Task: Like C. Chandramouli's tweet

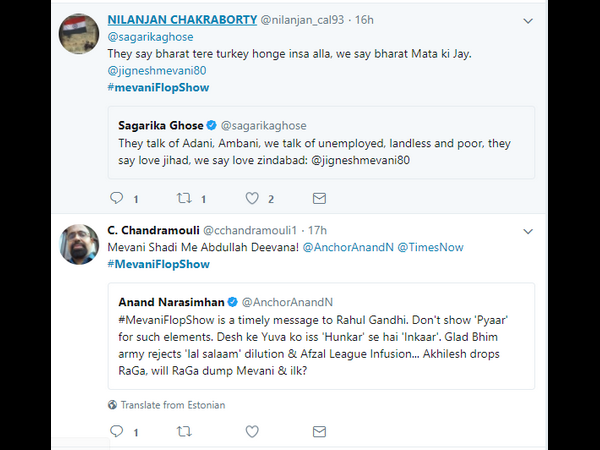Action: coord(252,432)
